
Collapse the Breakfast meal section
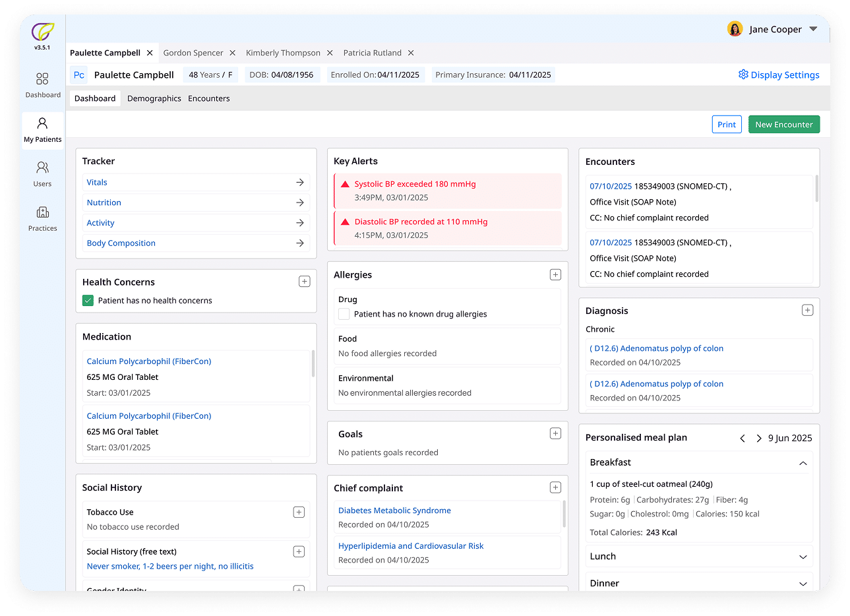pos(803,463)
